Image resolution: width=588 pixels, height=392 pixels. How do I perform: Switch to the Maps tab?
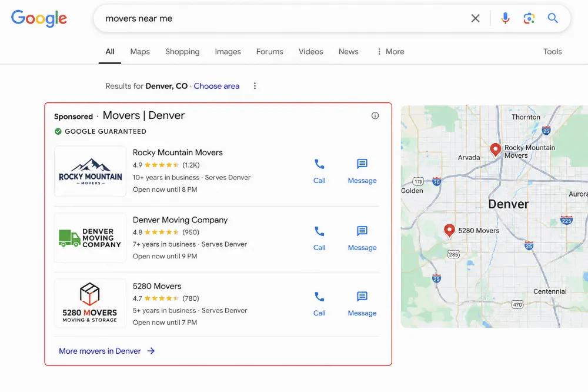point(140,52)
